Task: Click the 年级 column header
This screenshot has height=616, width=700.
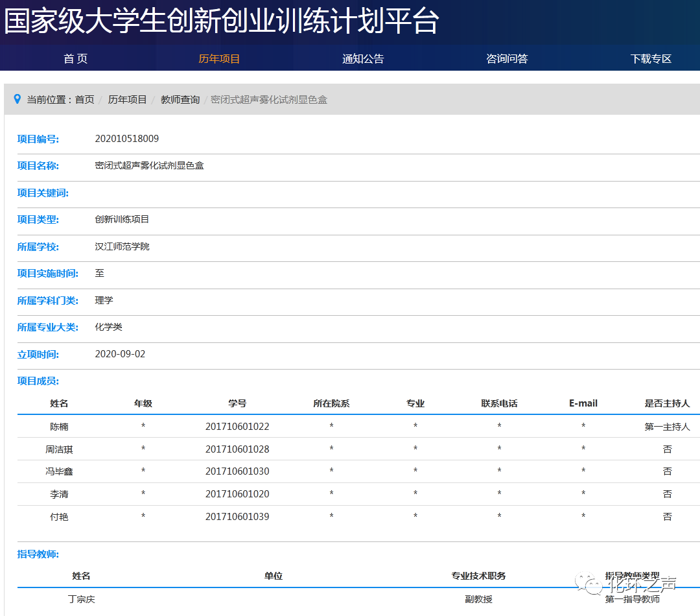Action: click(x=143, y=403)
